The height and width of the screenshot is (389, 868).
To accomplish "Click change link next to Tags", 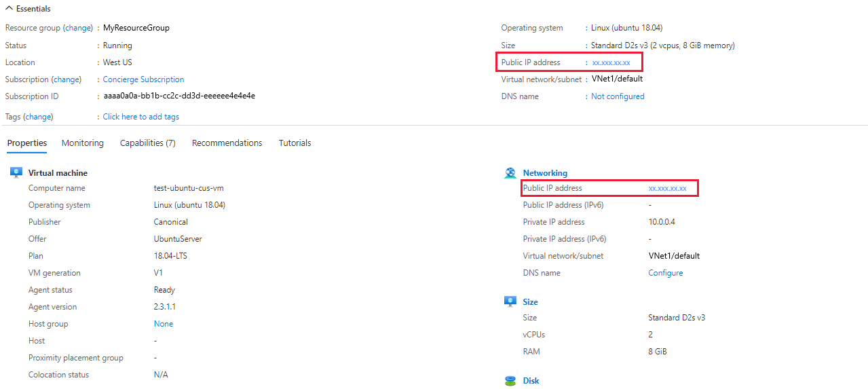I will coord(38,117).
